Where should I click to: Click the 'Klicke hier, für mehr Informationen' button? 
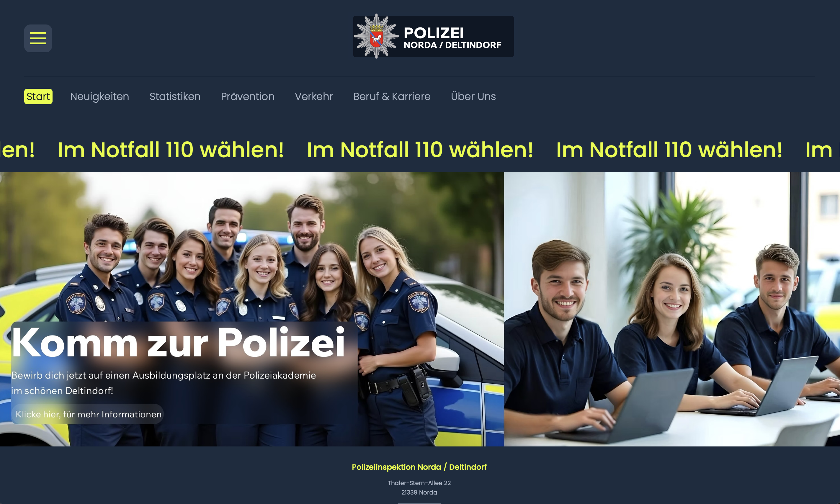[x=88, y=414]
